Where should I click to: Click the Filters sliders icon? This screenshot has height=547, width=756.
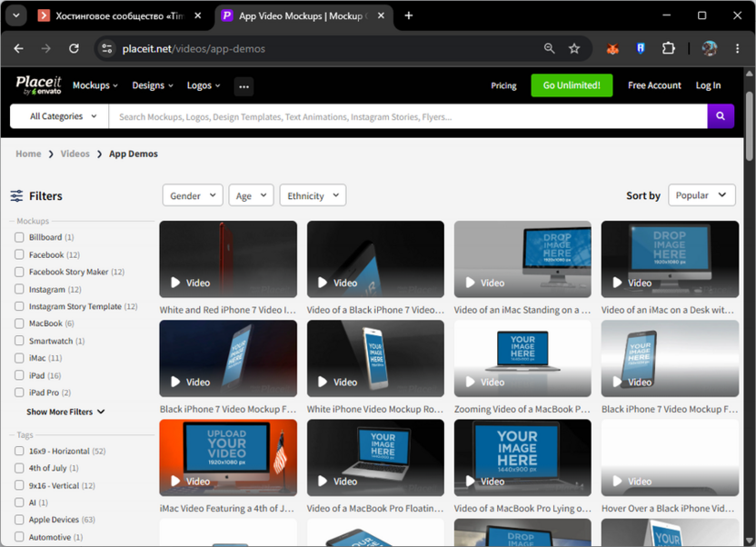16,195
